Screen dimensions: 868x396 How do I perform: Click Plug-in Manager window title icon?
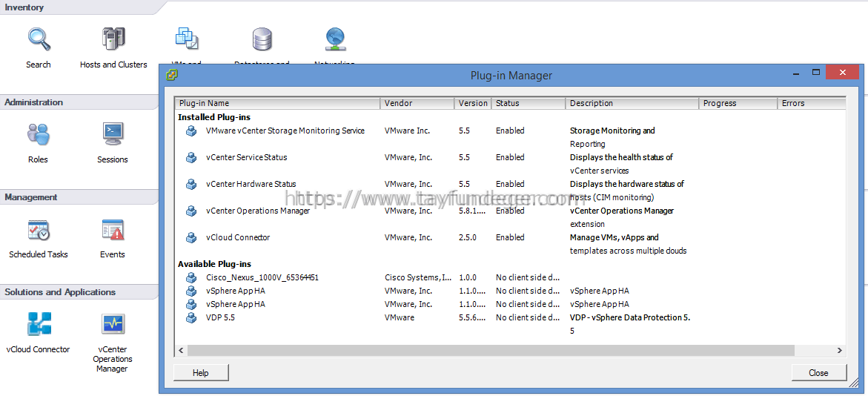(172, 75)
